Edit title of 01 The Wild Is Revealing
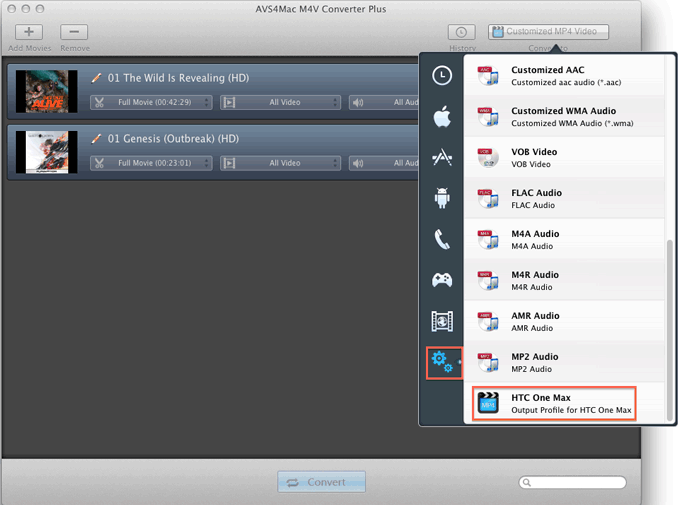The width and height of the screenshot is (678, 505). pos(96,78)
